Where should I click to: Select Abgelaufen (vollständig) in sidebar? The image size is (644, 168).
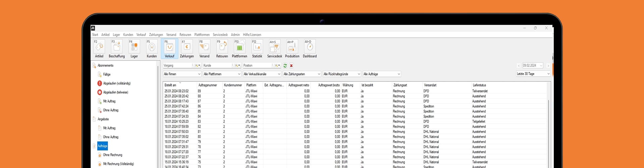click(116, 83)
